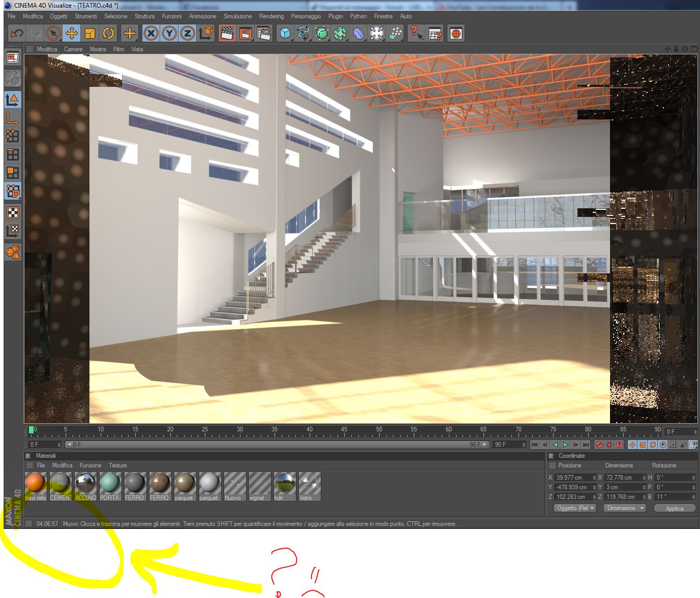
Task: Open the Simulazione menu
Action: 237,16
